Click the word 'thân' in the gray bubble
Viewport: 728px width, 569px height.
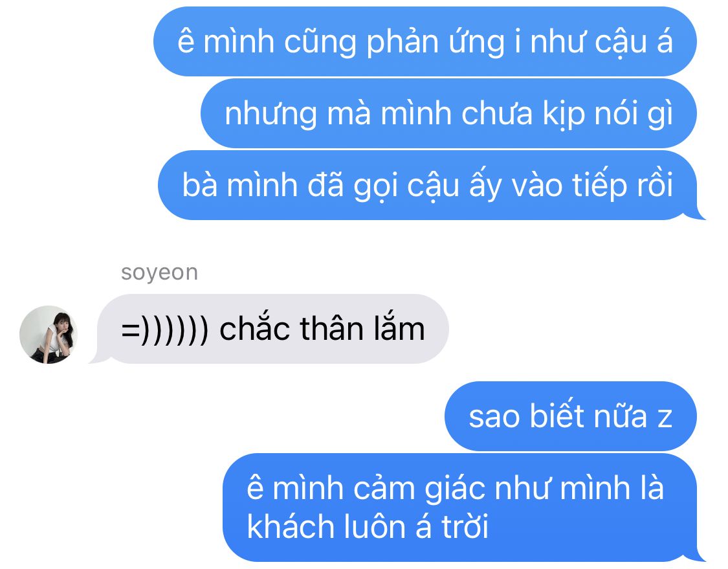pyautogui.click(x=331, y=329)
